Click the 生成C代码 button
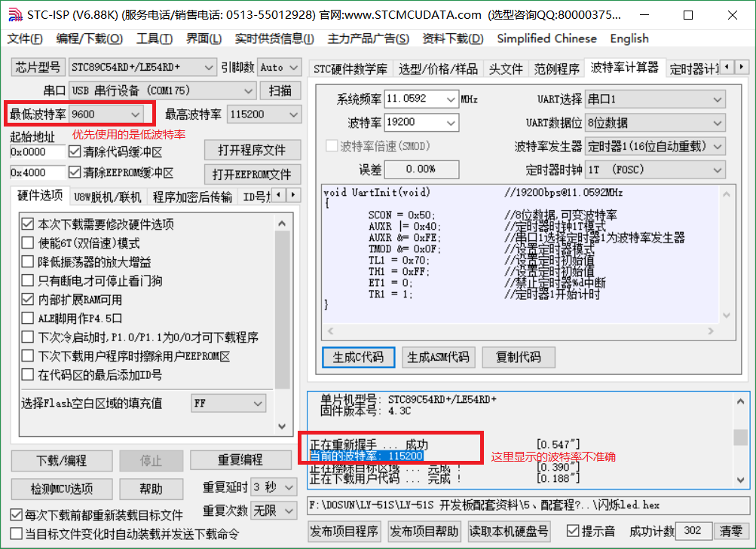Image resolution: width=756 pixels, height=549 pixels. click(358, 357)
